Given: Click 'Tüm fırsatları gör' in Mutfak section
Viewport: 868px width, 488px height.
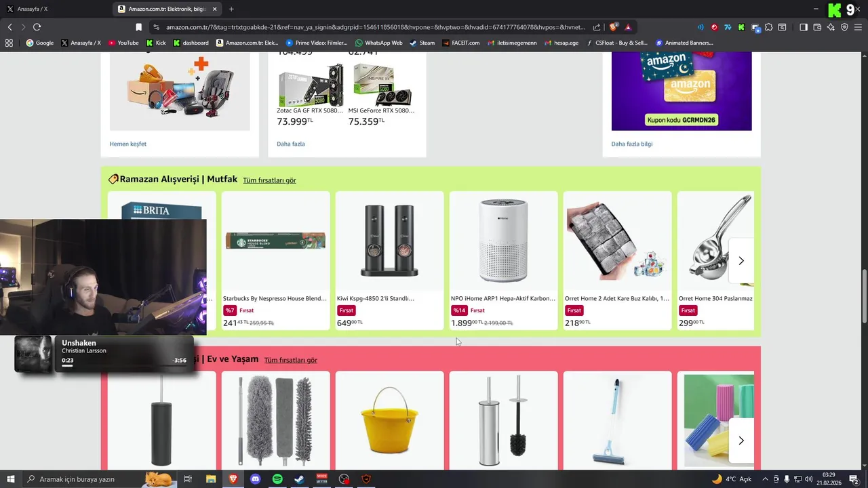Looking at the screenshot, I should (269, 180).
